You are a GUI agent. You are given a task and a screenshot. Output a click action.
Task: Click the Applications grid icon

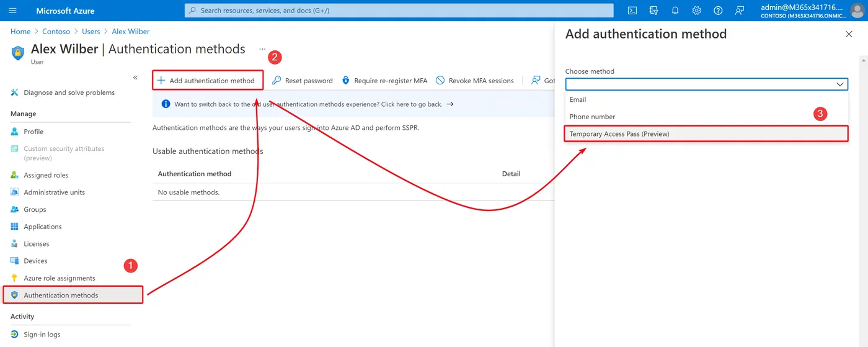15,227
